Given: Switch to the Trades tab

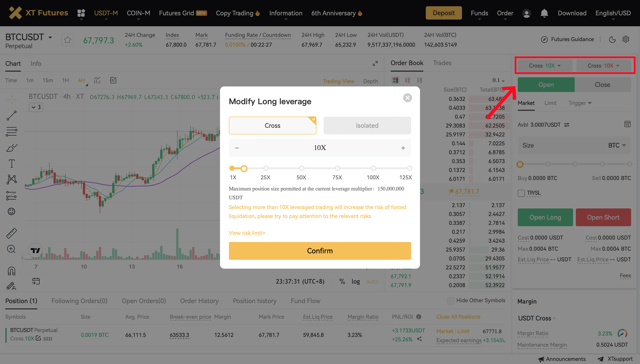Looking at the screenshot, I should coord(442,63).
